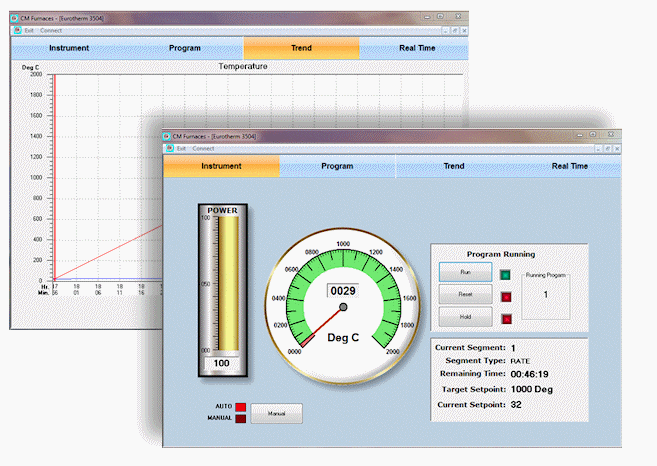The height and width of the screenshot is (466, 657).
Task: Click the MANUAL mode dark red indicator
Action: [241, 418]
